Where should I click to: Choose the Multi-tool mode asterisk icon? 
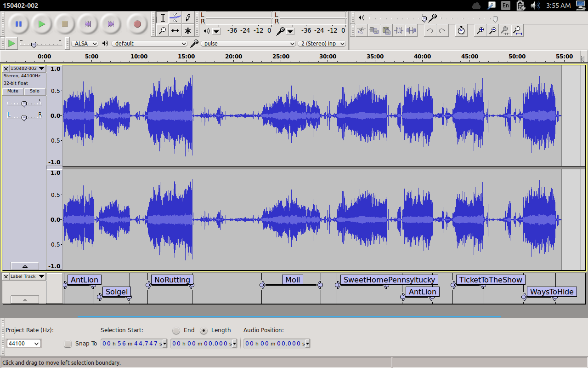(187, 31)
